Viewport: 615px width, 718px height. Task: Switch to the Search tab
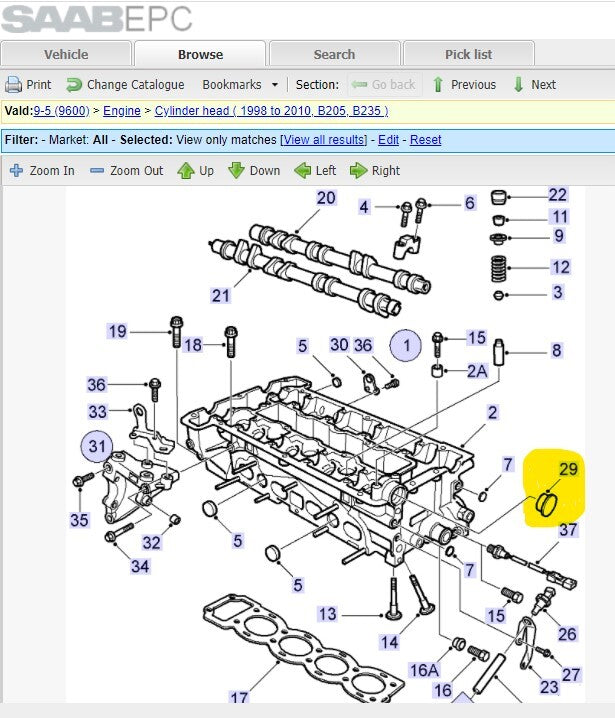334,54
